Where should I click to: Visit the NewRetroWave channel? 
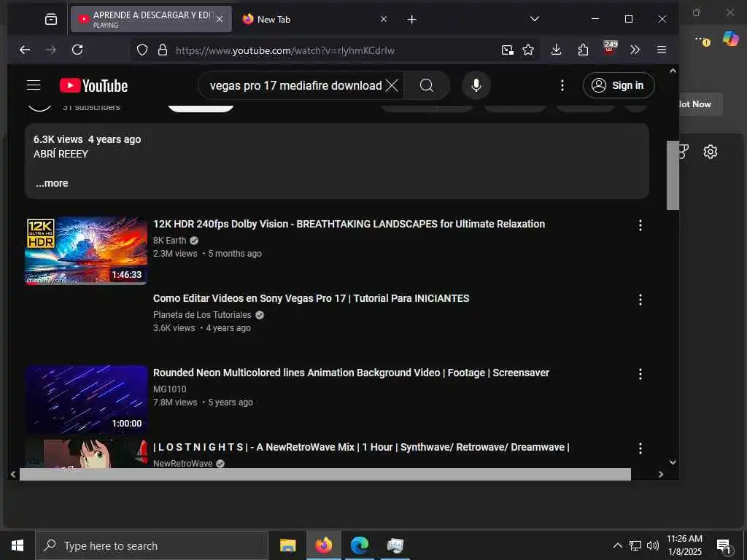[x=183, y=463]
